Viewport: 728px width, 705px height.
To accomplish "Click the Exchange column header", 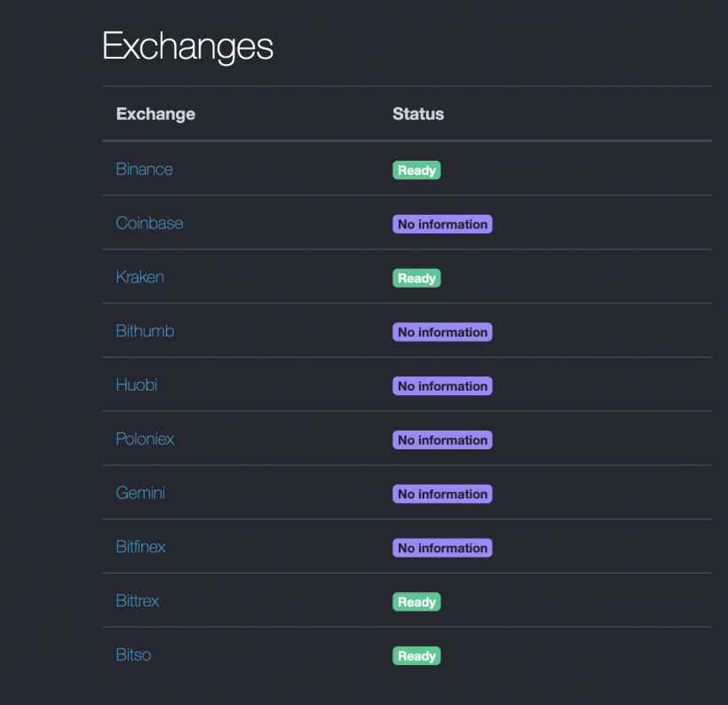I will [x=155, y=114].
